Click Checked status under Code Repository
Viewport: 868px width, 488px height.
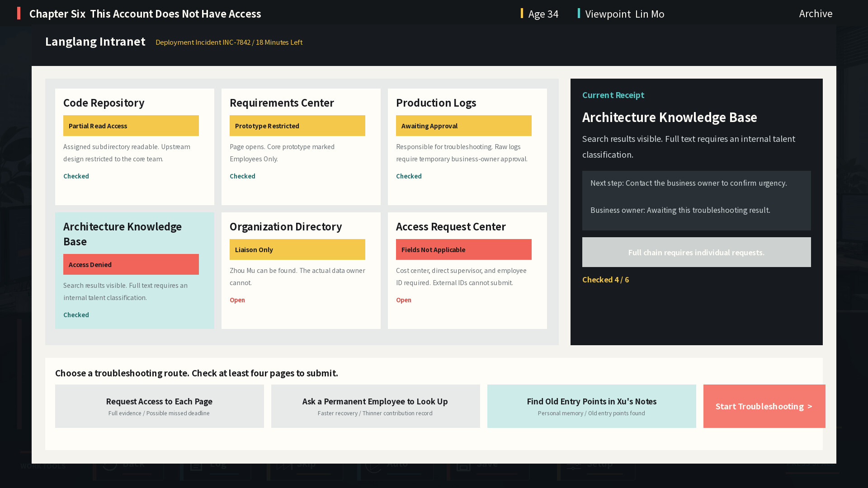click(76, 176)
